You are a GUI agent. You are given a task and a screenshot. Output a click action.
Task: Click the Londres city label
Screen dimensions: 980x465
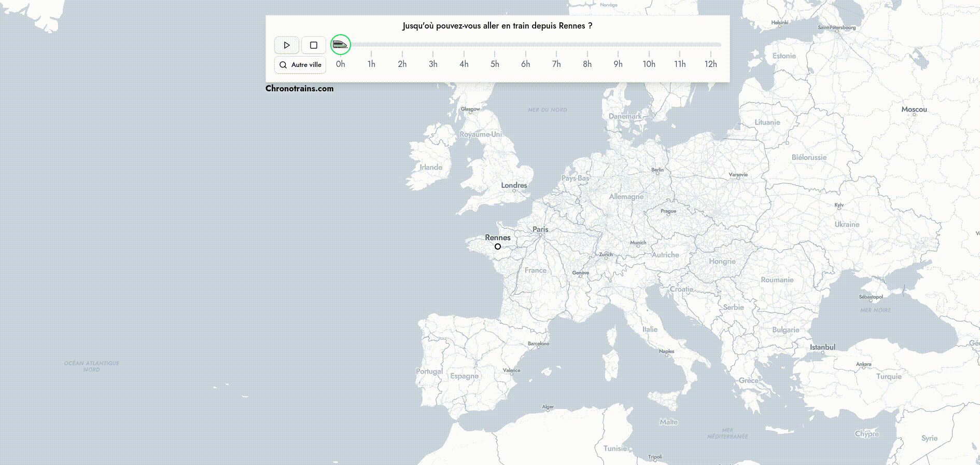pyautogui.click(x=514, y=185)
